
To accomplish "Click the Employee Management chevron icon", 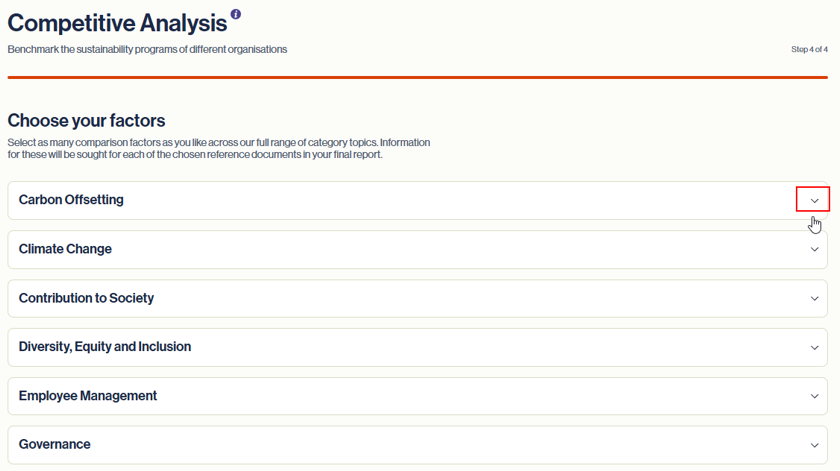I will point(814,396).
